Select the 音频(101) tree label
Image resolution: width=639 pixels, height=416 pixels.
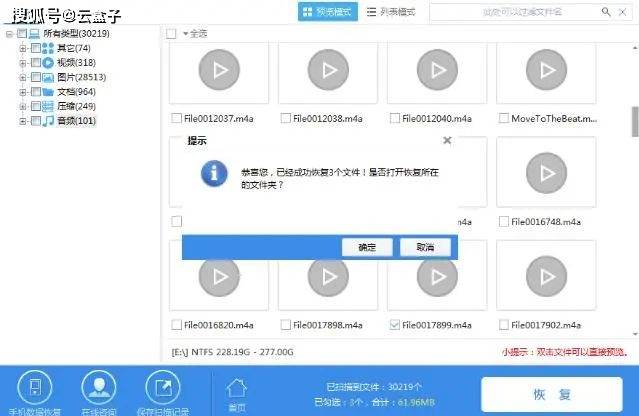[77, 121]
